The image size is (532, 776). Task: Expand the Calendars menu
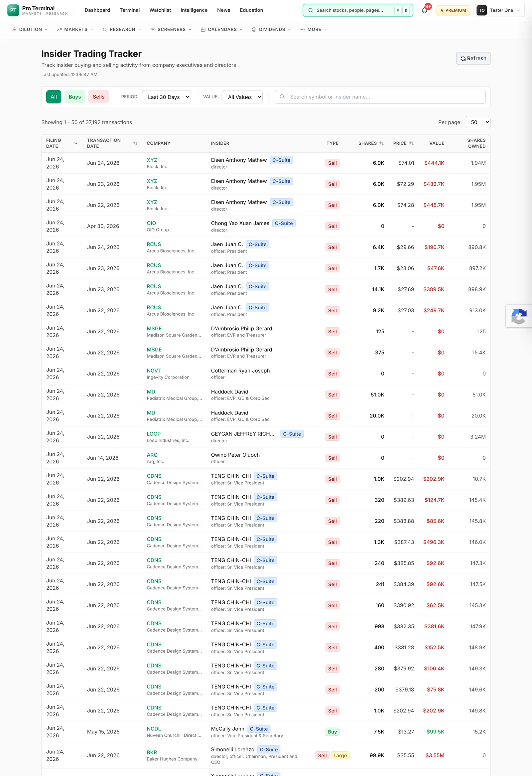pos(221,29)
